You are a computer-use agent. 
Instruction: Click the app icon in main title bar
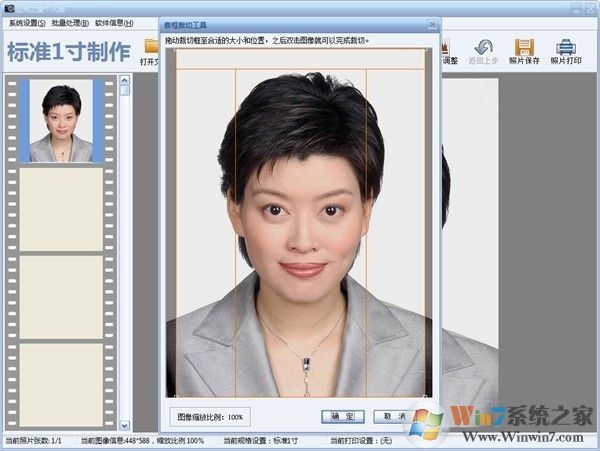point(10,8)
